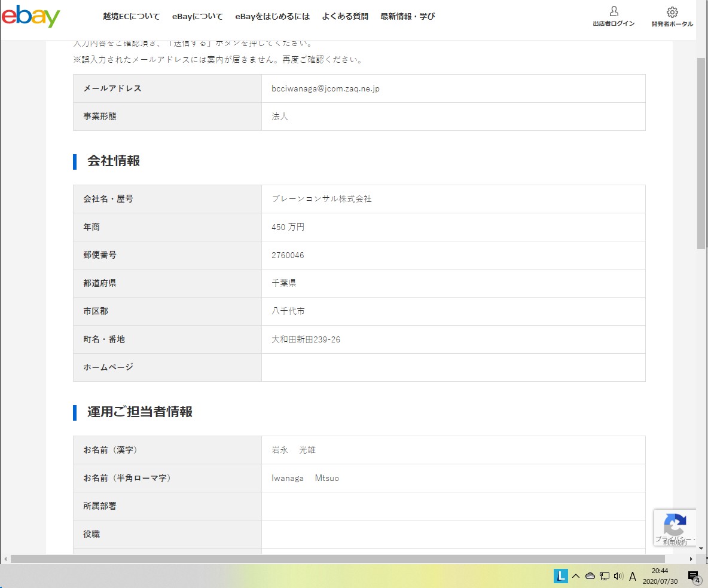Click the 所属部署 row label
The height and width of the screenshot is (588, 708).
[100, 506]
